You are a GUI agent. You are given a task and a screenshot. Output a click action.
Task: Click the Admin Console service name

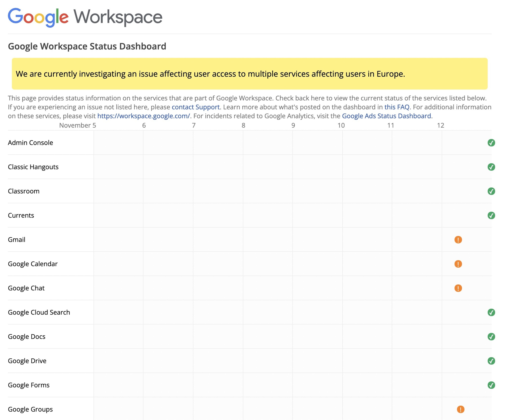(31, 143)
